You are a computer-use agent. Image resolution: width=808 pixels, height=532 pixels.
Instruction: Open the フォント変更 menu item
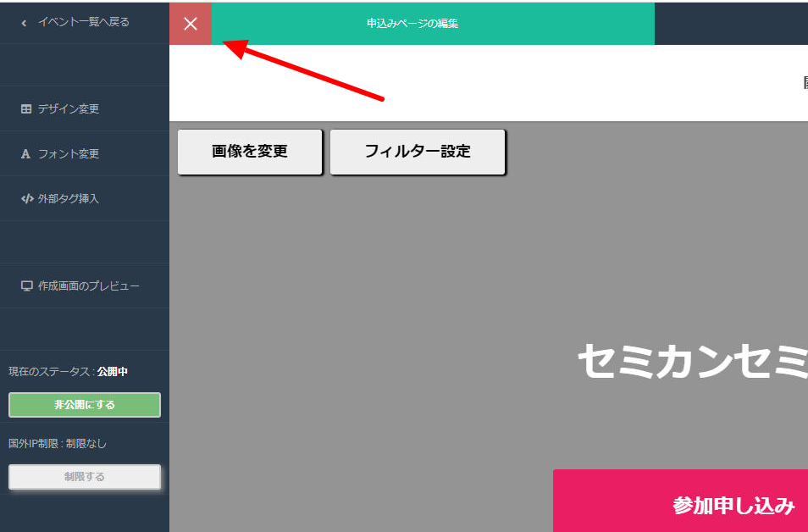coord(69,154)
